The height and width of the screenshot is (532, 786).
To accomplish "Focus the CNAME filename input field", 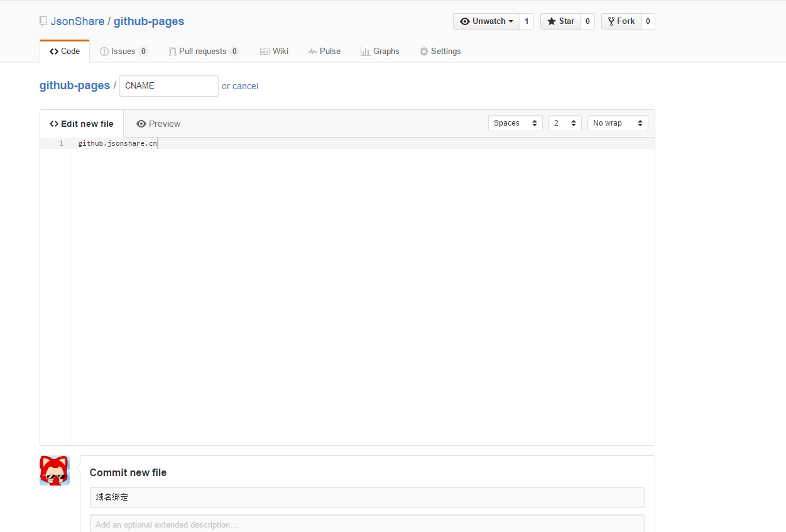I will (169, 86).
